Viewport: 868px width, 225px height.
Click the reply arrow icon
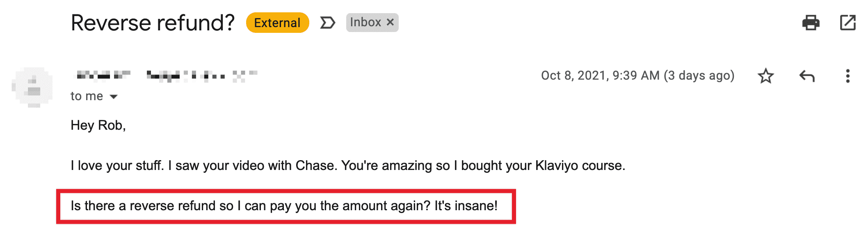click(x=806, y=76)
